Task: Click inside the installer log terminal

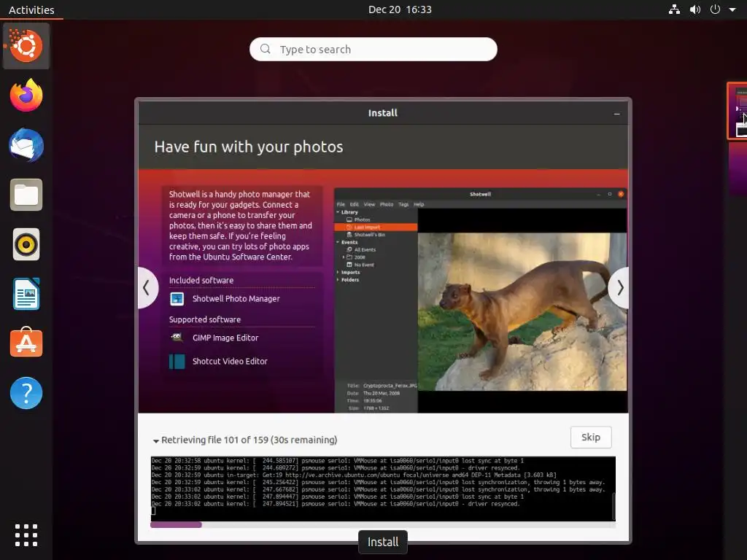Action: [381, 489]
